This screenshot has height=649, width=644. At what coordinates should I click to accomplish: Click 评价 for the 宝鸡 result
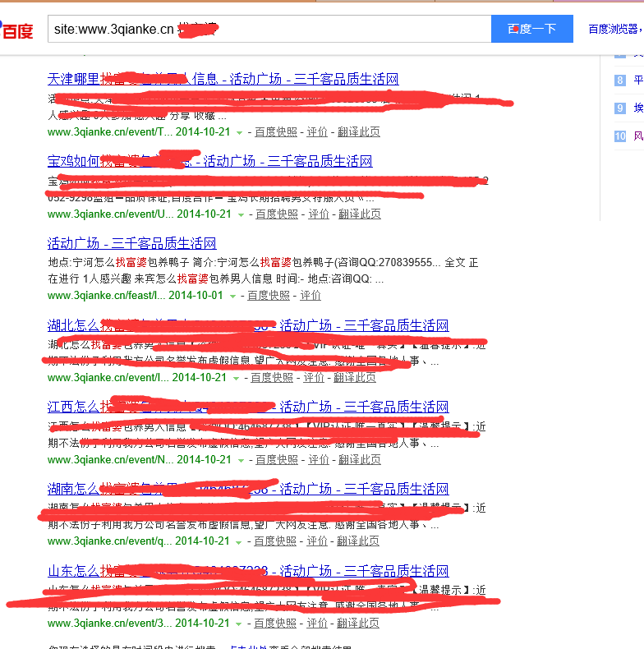[318, 214]
